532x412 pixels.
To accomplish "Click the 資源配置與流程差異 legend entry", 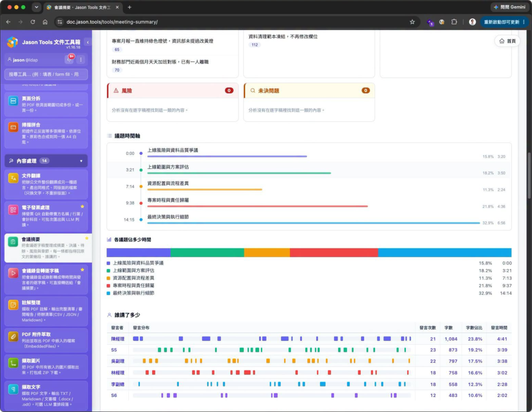I will coord(134,278).
